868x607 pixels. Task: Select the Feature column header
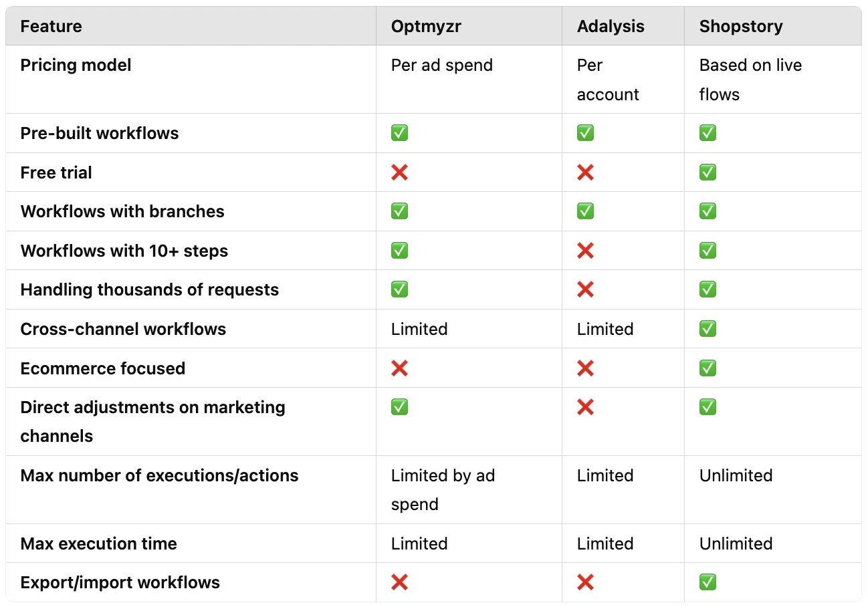pyautogui.click(x=51, y=27)
